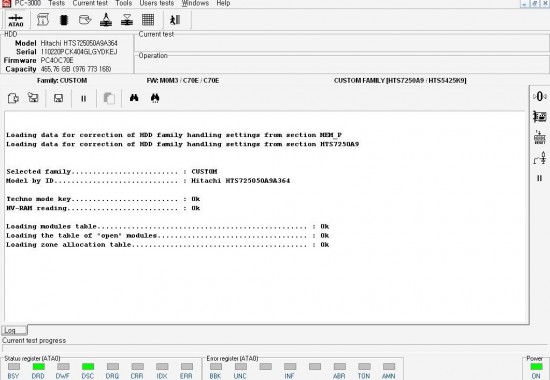Screen dimensions: 550x380
Task: Open the PC-3000 menu
Action: click(x=28, y=3)
